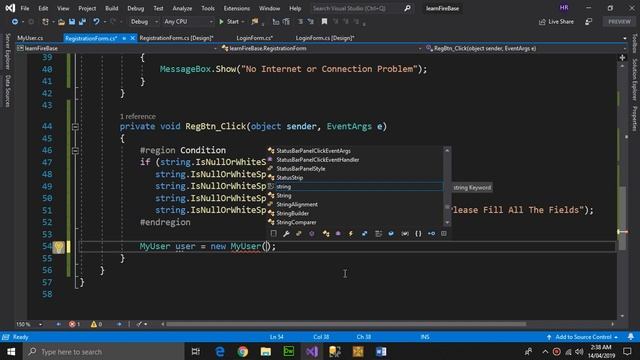Select StringComparer in IntelliSense list
The width and height of the screenshot is (640, 360).
coord(355,222)
